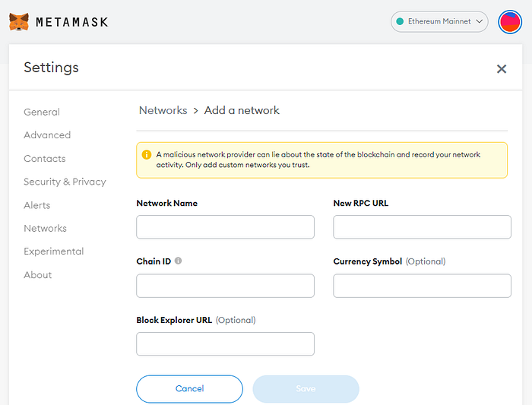Open the About section
This screenshot has width=532, height=405.
pos(38,275)
